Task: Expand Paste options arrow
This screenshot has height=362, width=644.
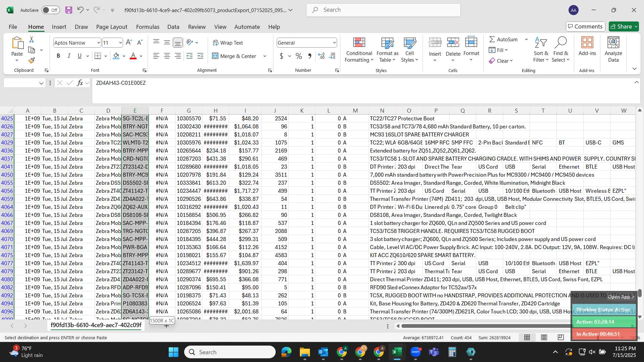Action: pos(17,60)
